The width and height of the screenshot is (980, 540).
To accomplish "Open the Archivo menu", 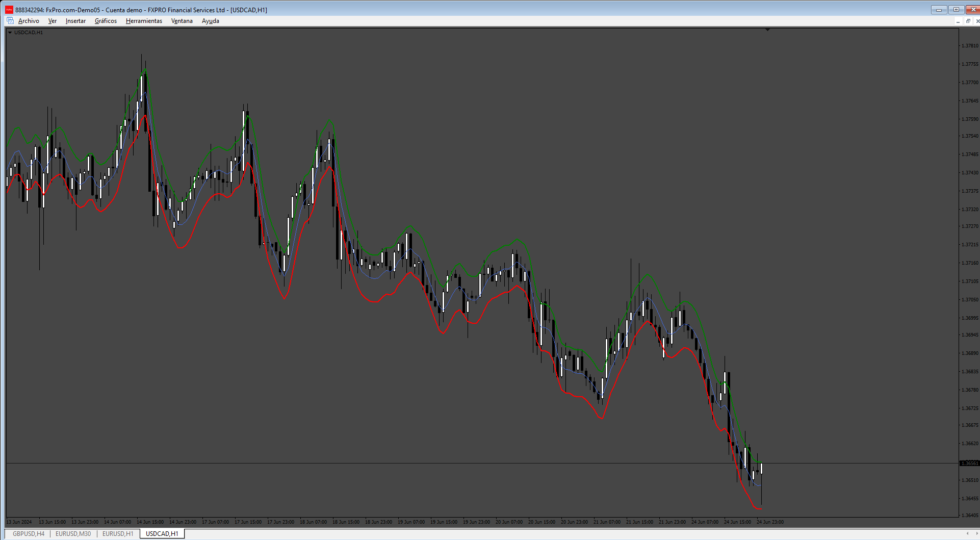I will click(x=29, y=21).
